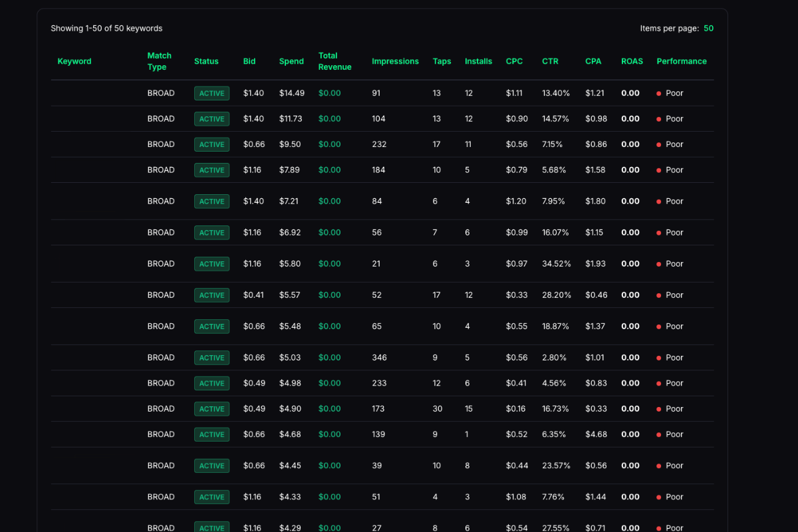Sort keywords by Bid column
The height and width of the screenshot is (532, 798).
[249, 61]
